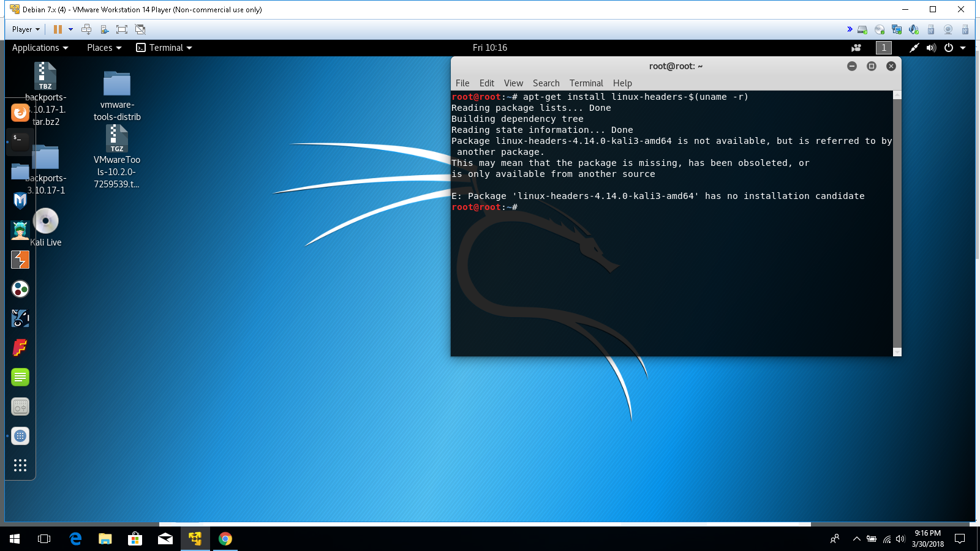Toggle the sound card device connection
The width and height of the screenshot is (980, 551).
point(914,29)
